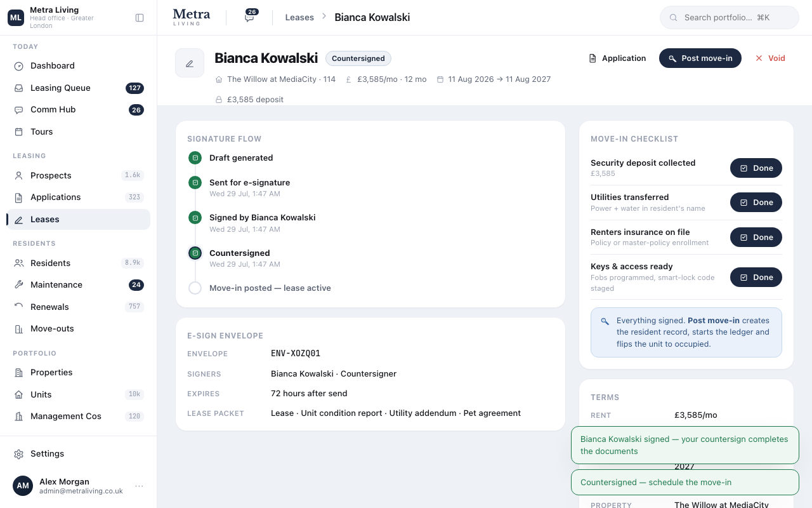
Task: Click the Applications document icon in the sidebar
Action: point(19,197)
